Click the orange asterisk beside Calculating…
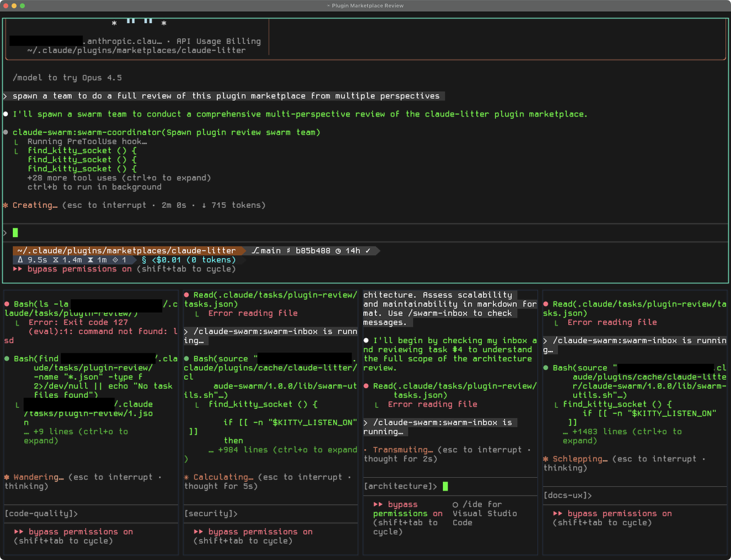The image size is (731, 560). (x=187, y=477)
